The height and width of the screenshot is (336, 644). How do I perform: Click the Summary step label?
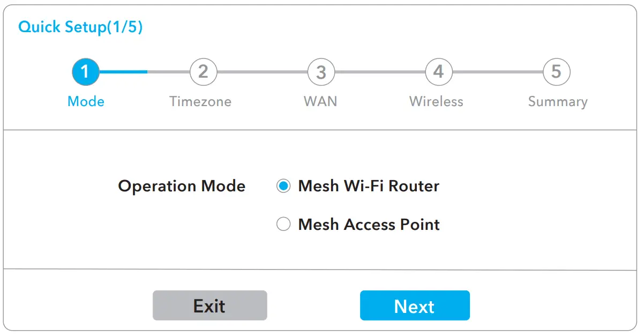pos(557,102)
